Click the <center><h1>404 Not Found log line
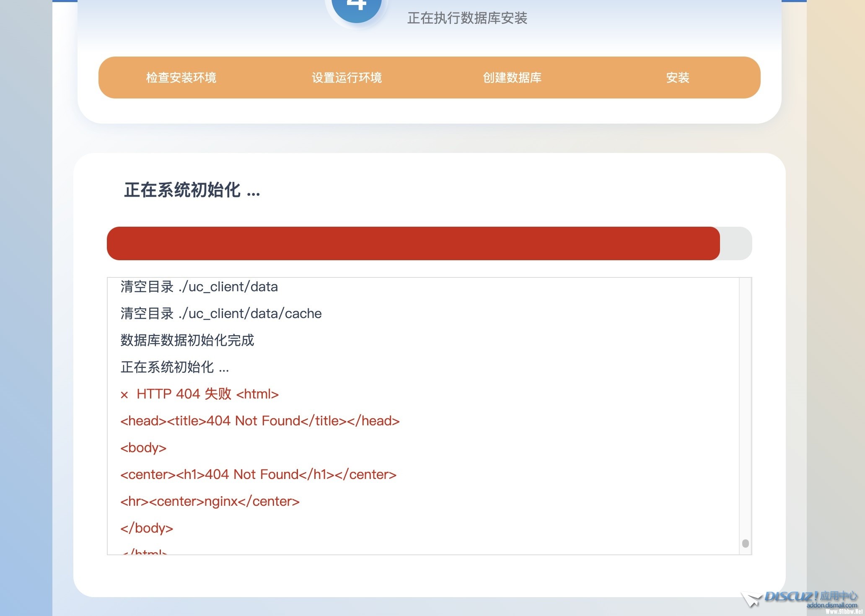Viewport: 865px width, 616px height. 258,474
